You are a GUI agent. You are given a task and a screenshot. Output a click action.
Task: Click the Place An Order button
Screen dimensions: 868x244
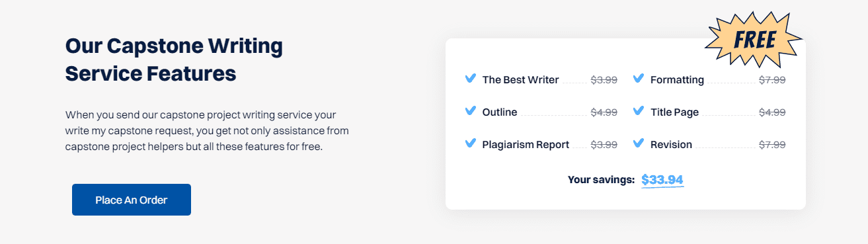(x=132, y=200)
